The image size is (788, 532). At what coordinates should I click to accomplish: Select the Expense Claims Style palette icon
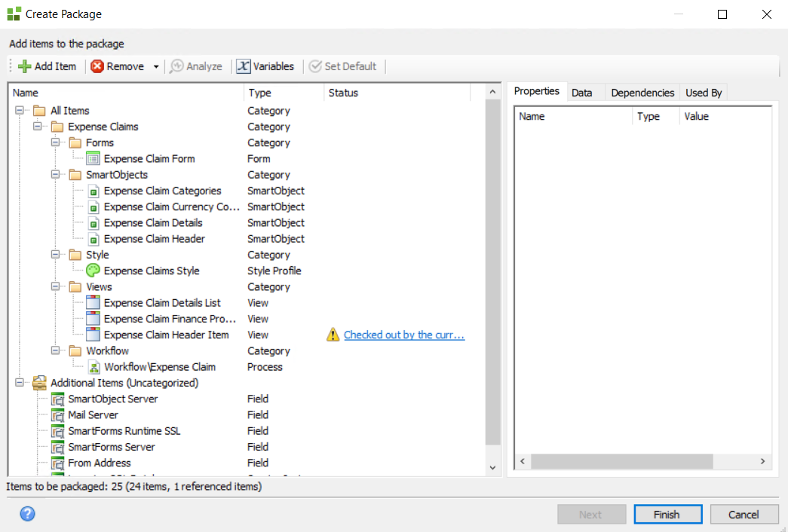tap(93, 271)
